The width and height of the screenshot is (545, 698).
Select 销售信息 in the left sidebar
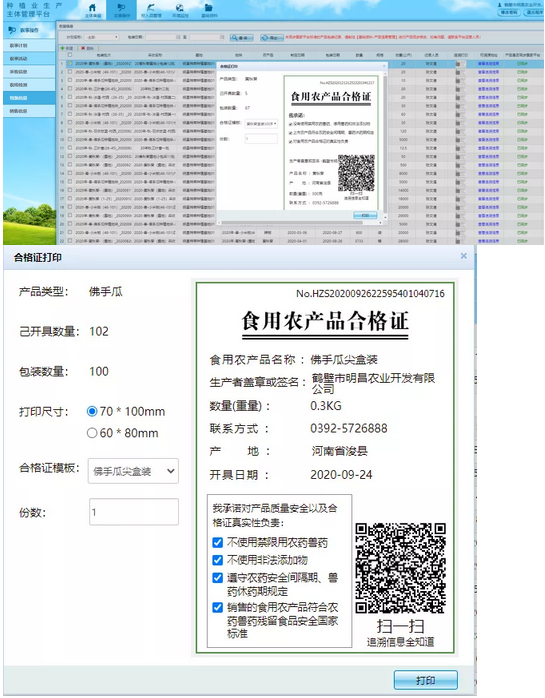pyautogui.click(x=29, y=111)
